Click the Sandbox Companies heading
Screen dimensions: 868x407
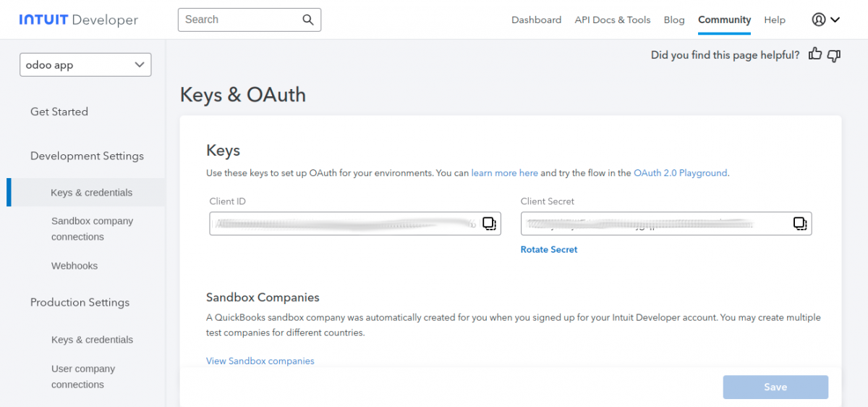pyautogui.click(x=263, y=297)
